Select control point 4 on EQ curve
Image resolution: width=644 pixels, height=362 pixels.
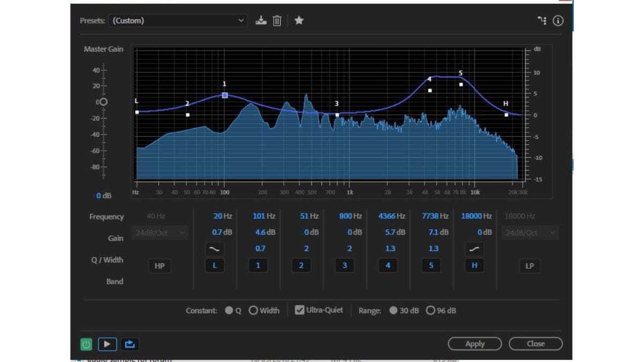(x=430, y=91)
